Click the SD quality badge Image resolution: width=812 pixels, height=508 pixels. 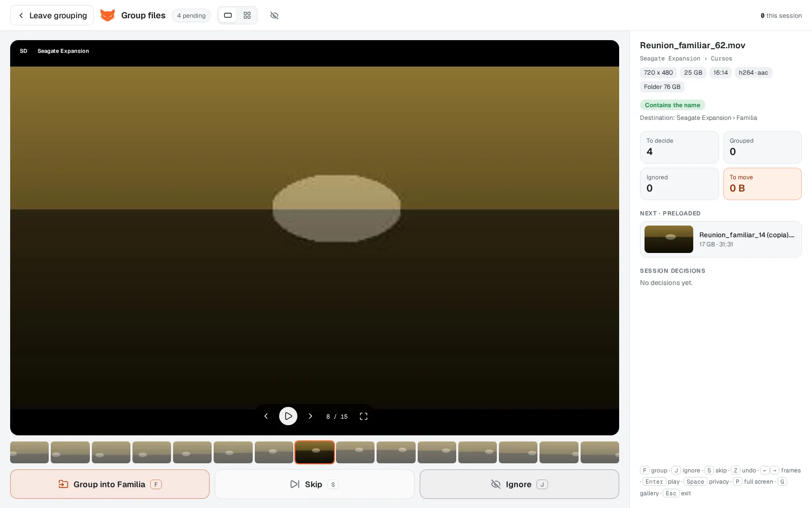[23, 51]
